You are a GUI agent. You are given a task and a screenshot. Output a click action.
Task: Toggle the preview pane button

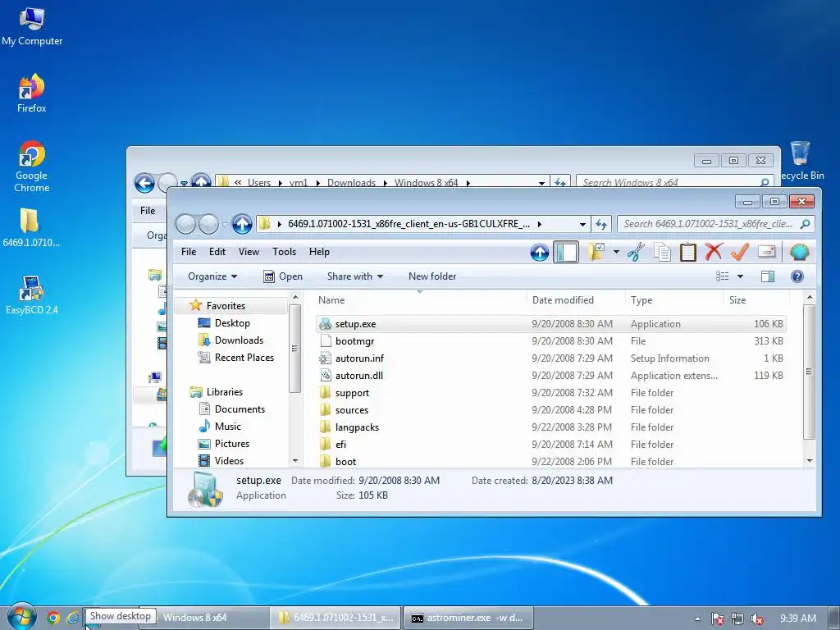(x=768, y=276)
